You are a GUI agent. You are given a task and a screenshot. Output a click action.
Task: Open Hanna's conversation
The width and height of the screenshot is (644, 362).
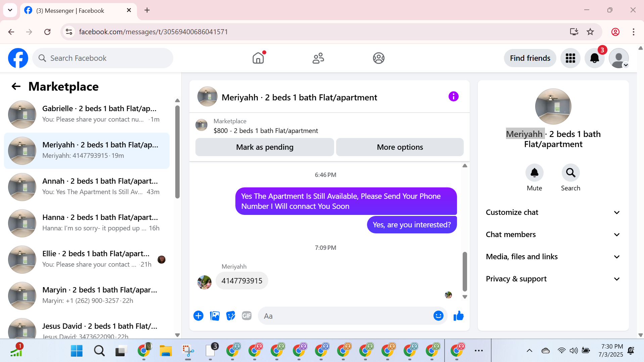tap(87, 223)
